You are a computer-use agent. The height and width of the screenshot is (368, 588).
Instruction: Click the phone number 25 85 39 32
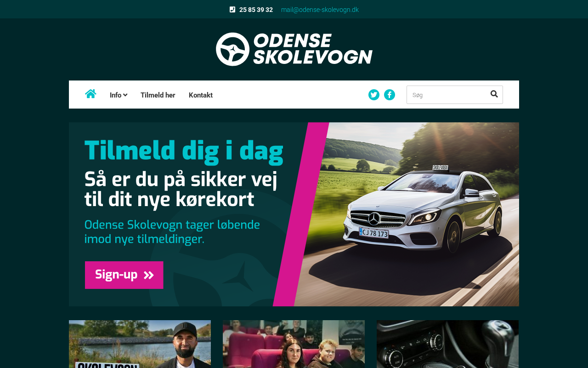click(256, 10)
